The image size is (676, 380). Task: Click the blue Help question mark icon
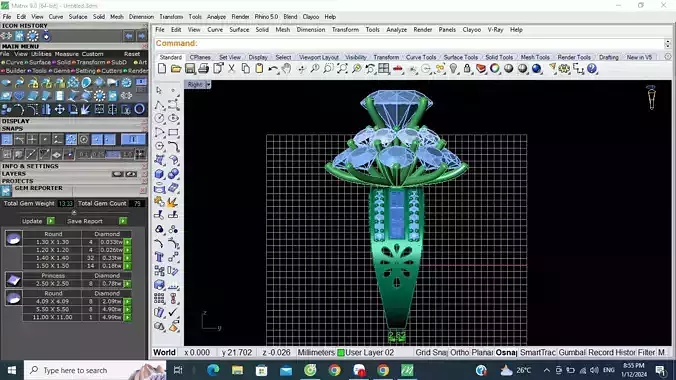coord(592,69)
